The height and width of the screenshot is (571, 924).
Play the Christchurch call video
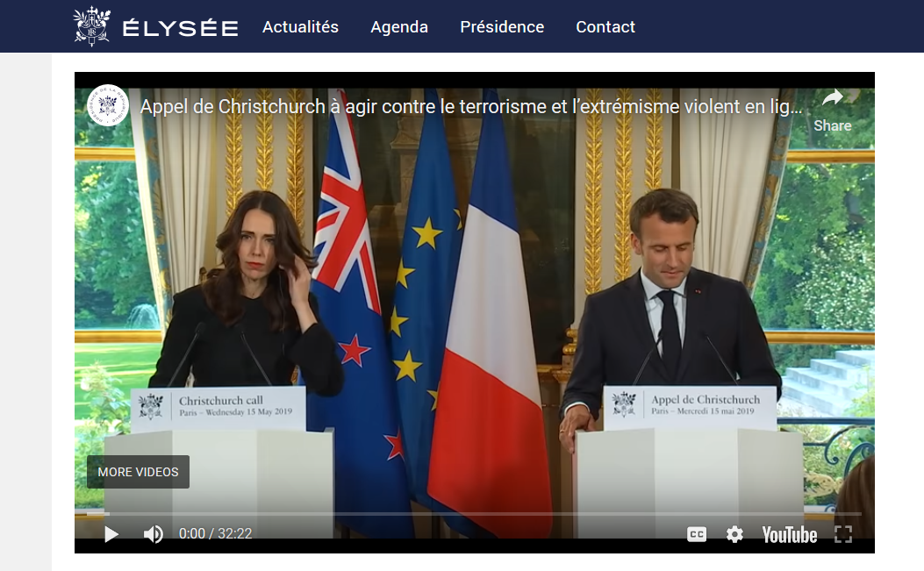pyautogui.click(x=111, y=534)
